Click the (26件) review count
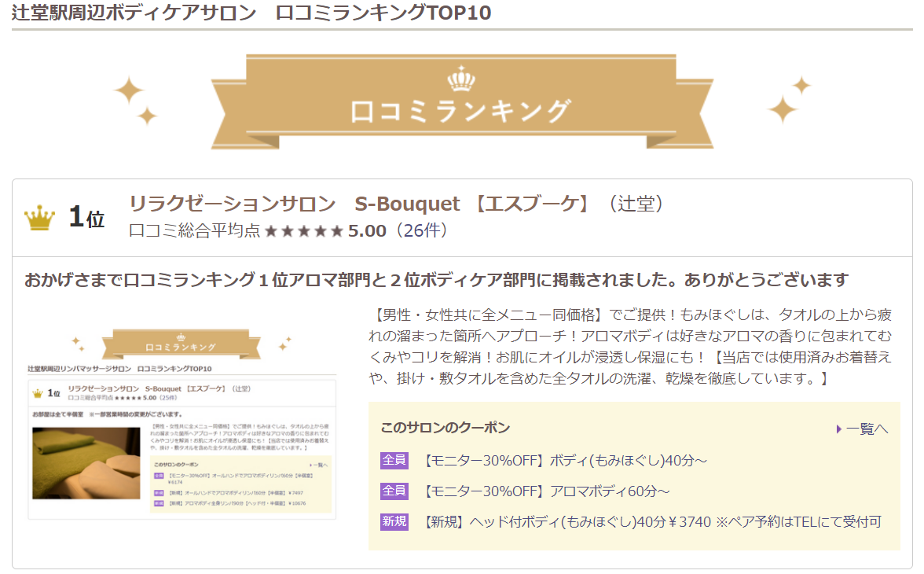 point(421,230)
